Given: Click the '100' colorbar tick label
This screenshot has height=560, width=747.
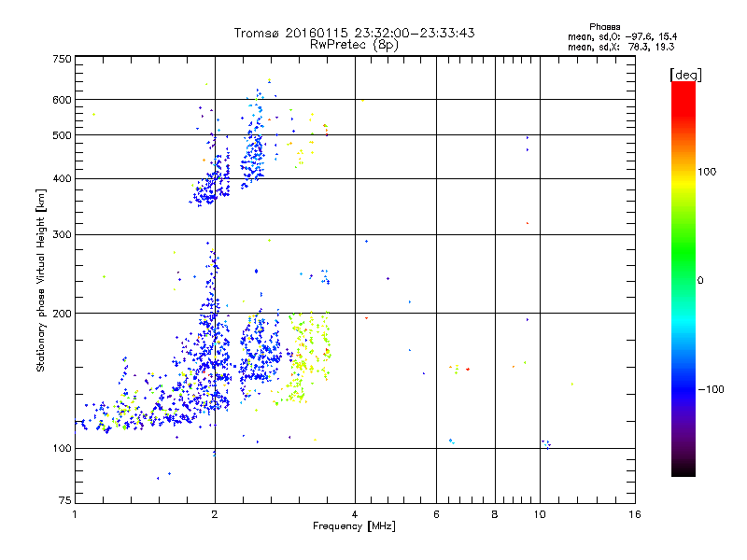Looking at the screenshot, I should click(x=707, y=172).
